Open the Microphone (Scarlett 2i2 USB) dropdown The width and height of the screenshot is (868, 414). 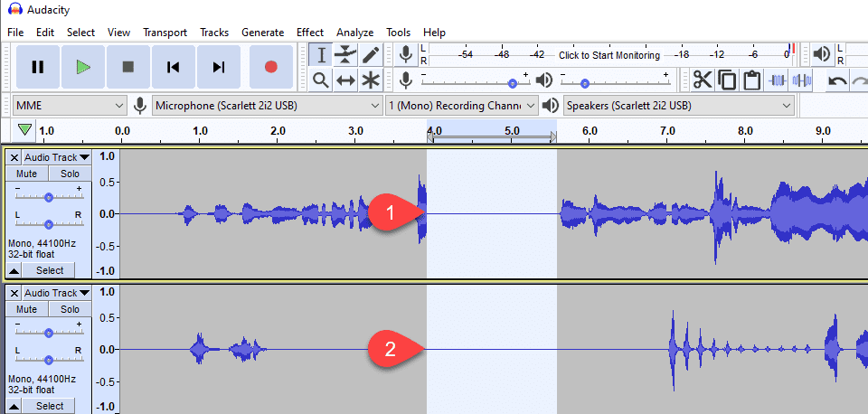click(x=267, y=105)
